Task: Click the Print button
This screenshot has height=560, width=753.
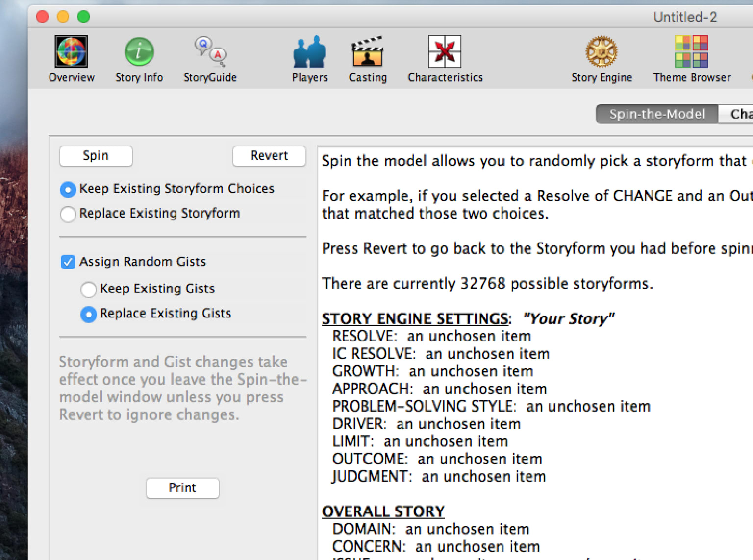Action: [182, 488]
